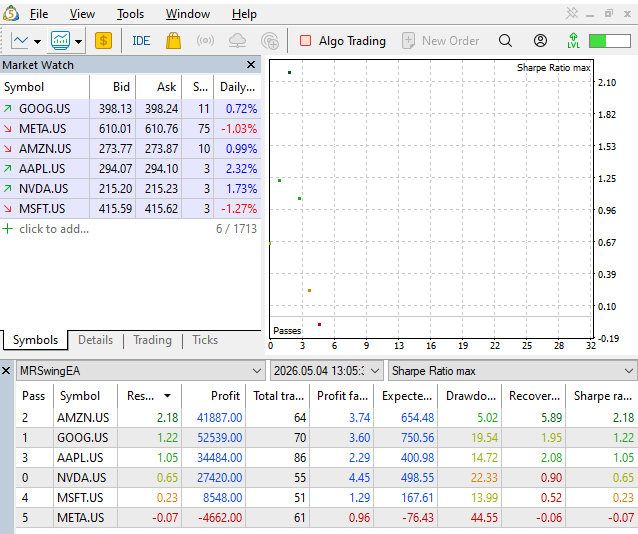Open the Tools menu
Viewport: 638px width, 534px height.
pyautogui.click(x=131, y=14)
